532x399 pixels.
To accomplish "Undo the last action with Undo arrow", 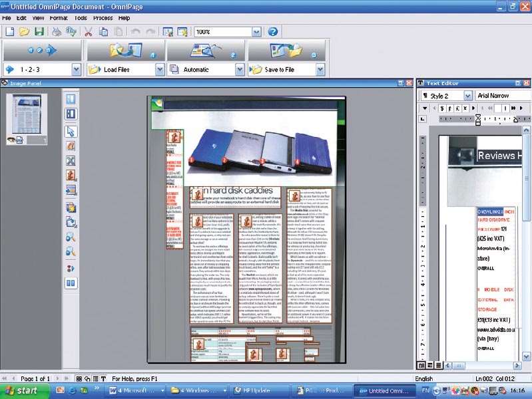I will point(136,32).
